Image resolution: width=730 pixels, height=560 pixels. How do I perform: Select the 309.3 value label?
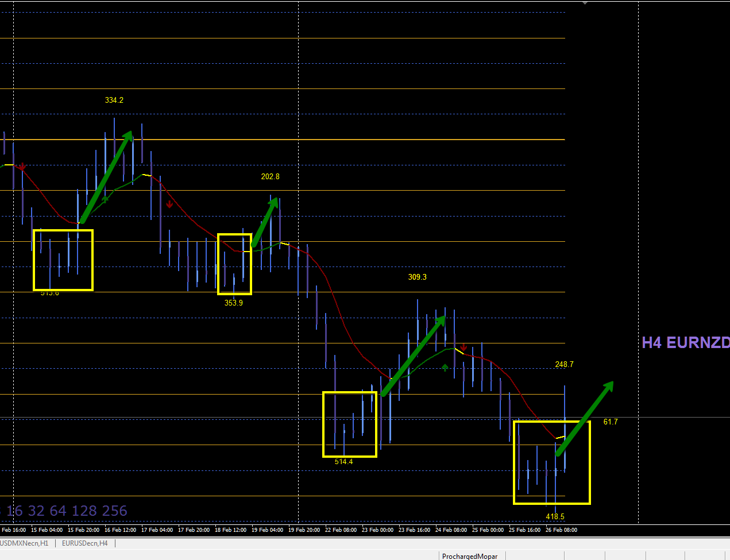click(418, 277)
